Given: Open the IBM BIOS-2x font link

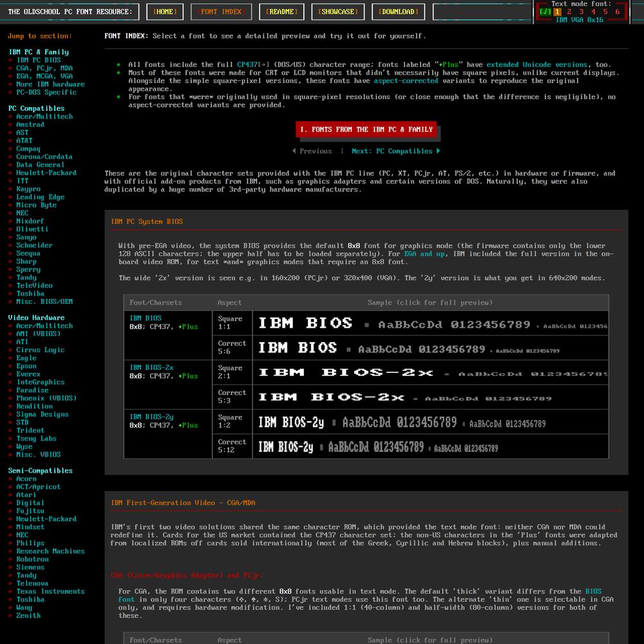Looking at the screenshot, I should (151, 368).
